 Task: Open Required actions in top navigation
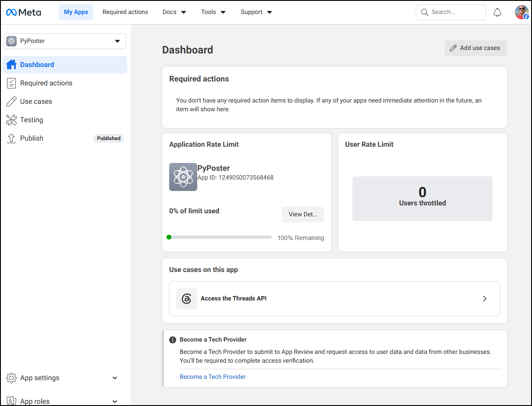coord(125,12)
